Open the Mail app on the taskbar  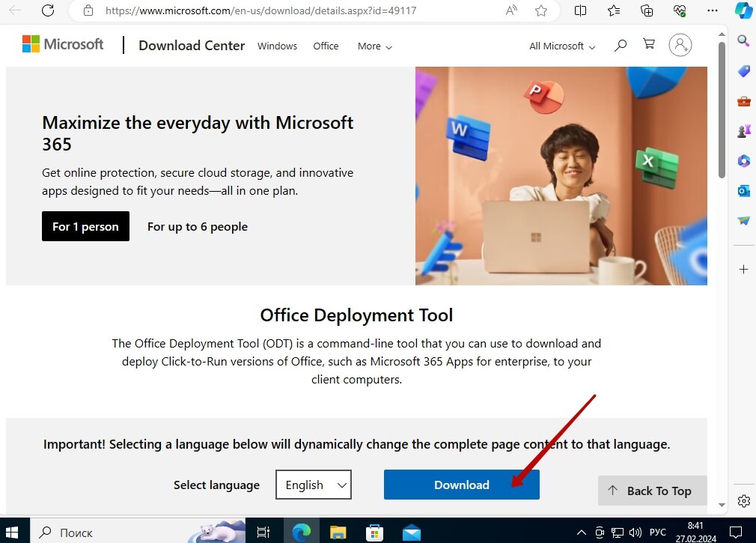[x=411, y=533]
